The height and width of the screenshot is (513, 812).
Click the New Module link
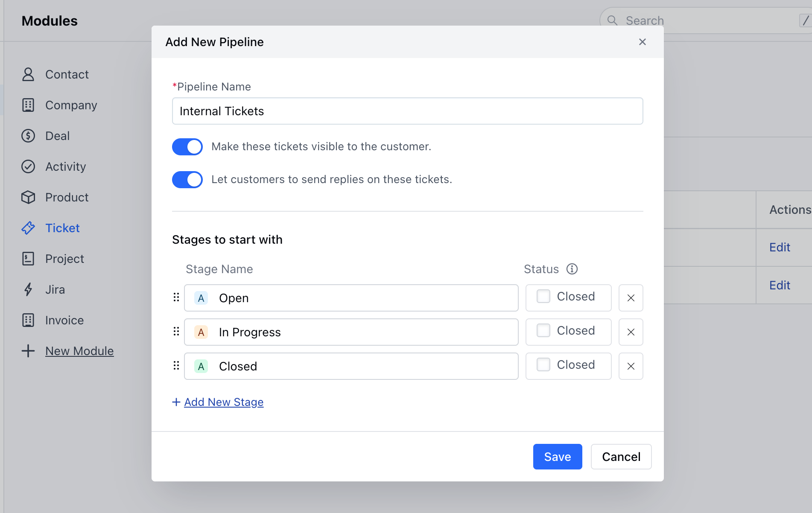coord(79,351)
